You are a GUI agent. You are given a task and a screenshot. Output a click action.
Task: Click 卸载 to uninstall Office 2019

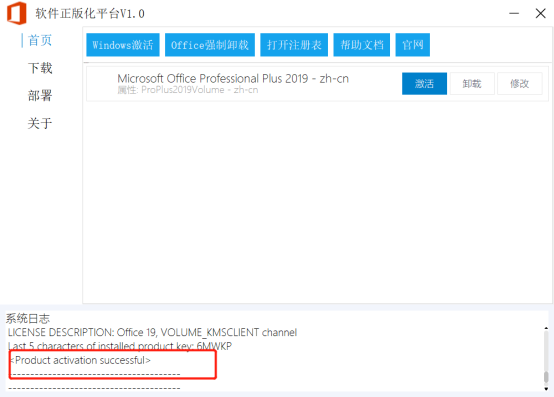point(472,84)
